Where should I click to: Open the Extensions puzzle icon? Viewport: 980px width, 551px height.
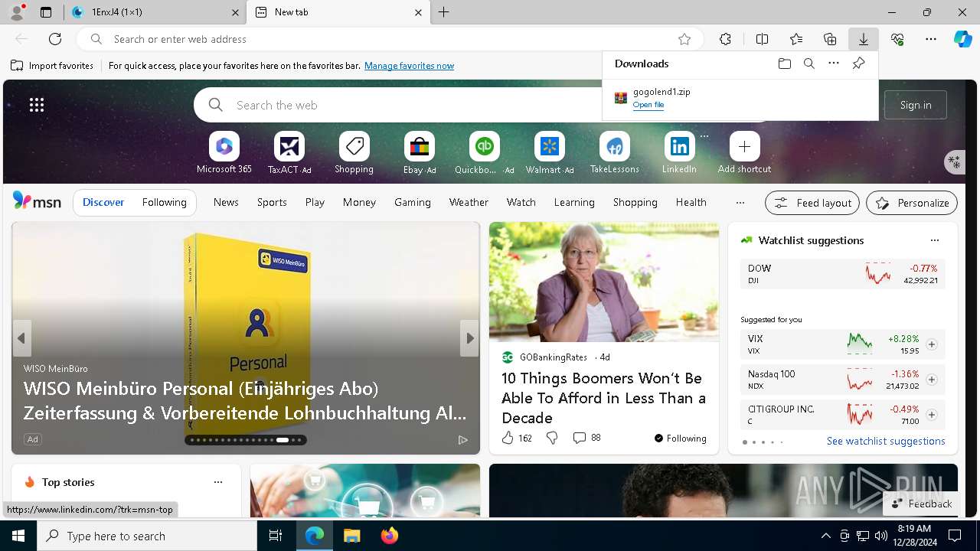click(x=726, y=39)
